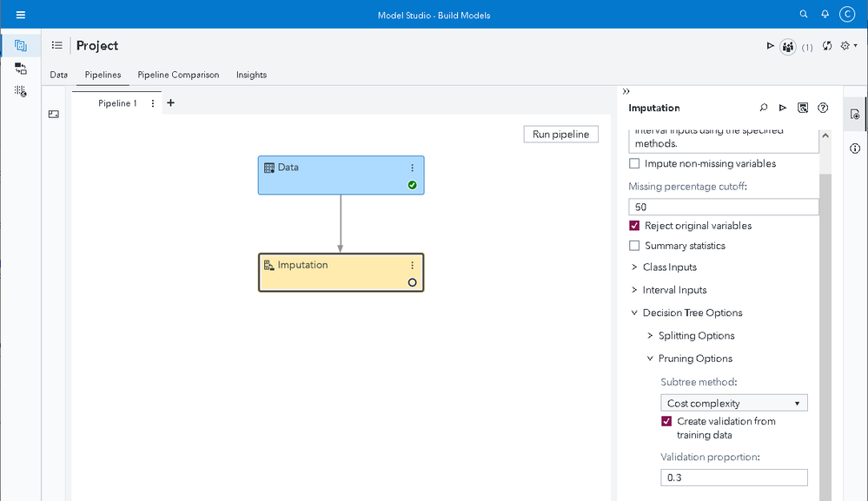The width and height of the screenshot is (868, 501).
Task: Add a new pipeline with plus icon
Action: point(170,103)
